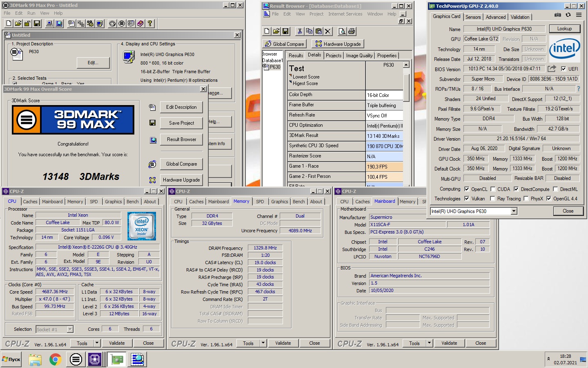The height and width of the screenshot is (368, 588).
Task: Click Open folder icon in Result Browser toolbar
Action: pos(276,31)
